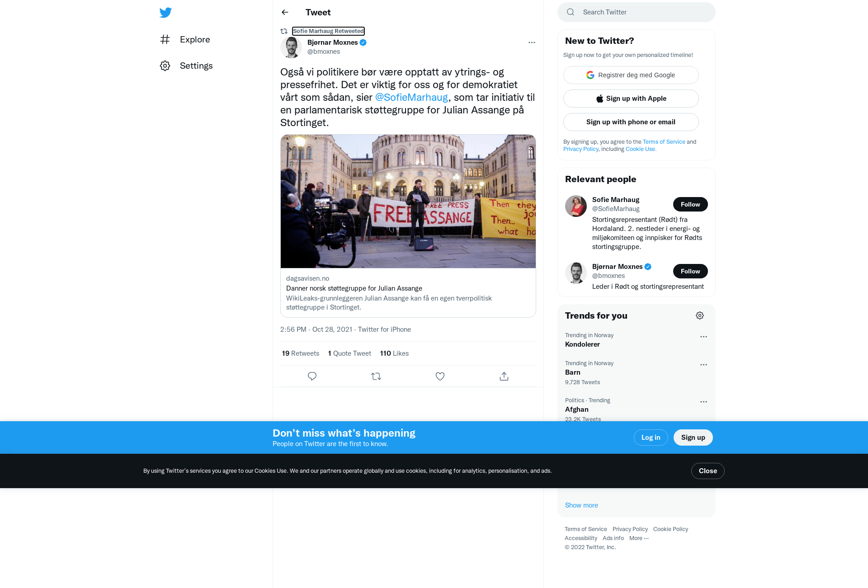The image size is (868, 588).
Task: Click Sign up with Apple
Action: 631,99
